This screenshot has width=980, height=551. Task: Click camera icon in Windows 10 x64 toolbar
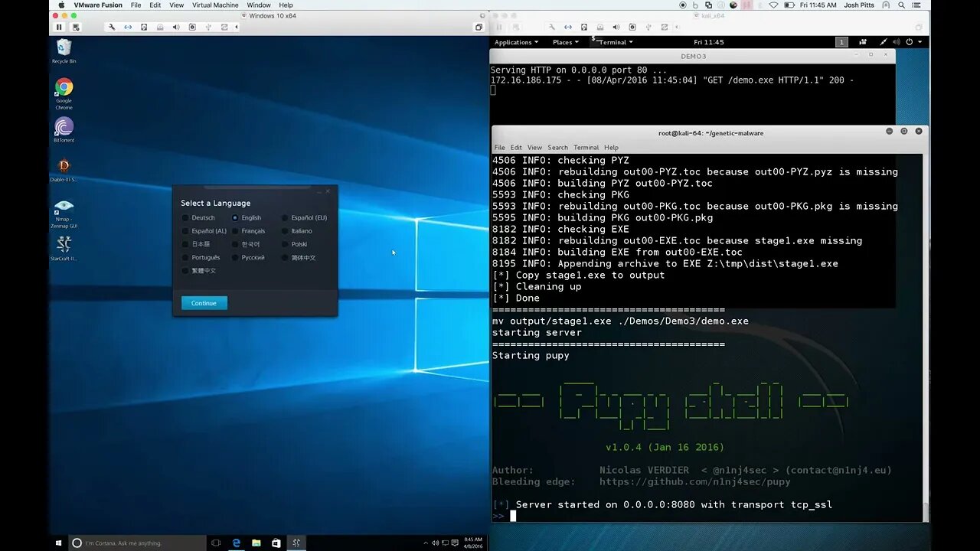pos(192,27)
